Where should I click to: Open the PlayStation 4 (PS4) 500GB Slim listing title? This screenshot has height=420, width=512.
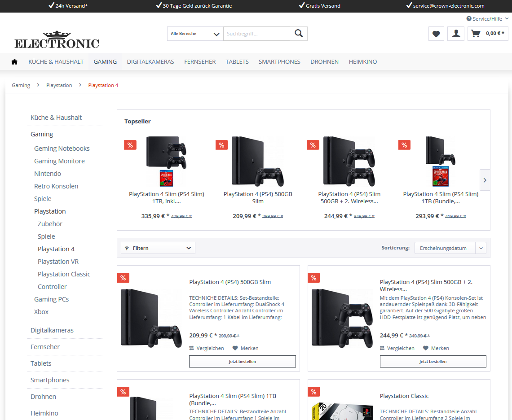click(230, 282)
